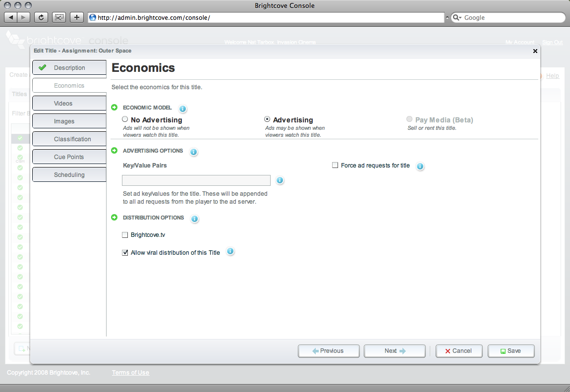
Task: Close the Edit Title dialog
Action: [x=535, y=51]
